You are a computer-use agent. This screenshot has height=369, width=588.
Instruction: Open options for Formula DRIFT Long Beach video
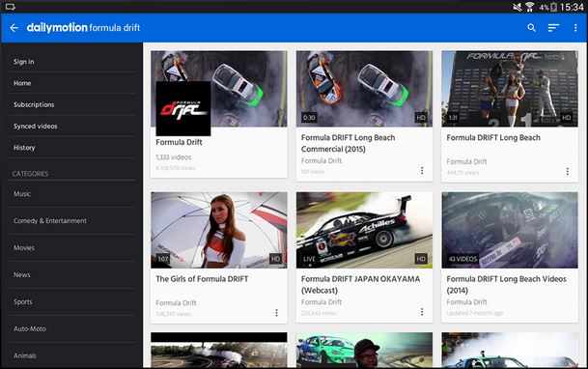tap(567, 171)
